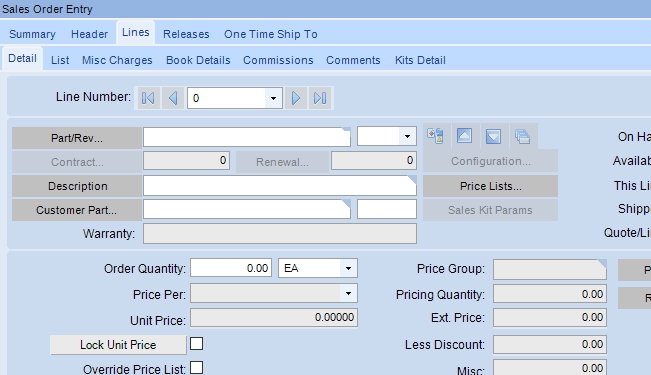Open One Time Ship To tab
This screenshot has width=651, height=375.
pos(271,34)
